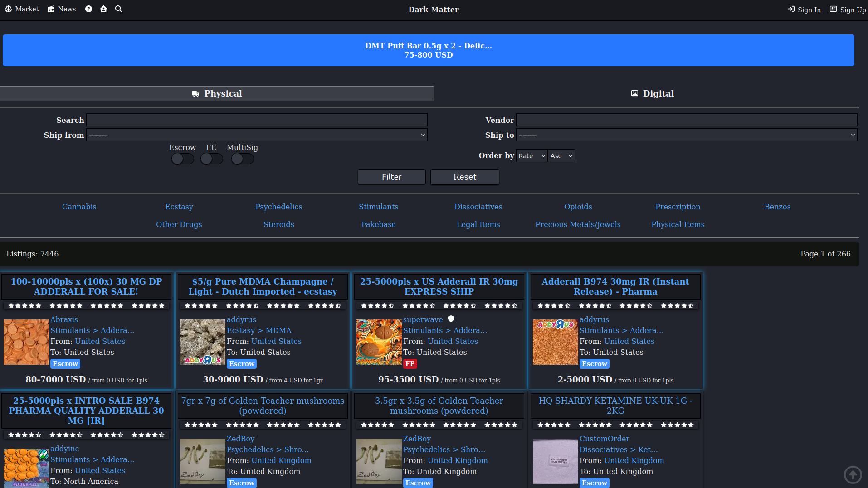
Task: Select the Steroids category
Action: coord(279,224)
